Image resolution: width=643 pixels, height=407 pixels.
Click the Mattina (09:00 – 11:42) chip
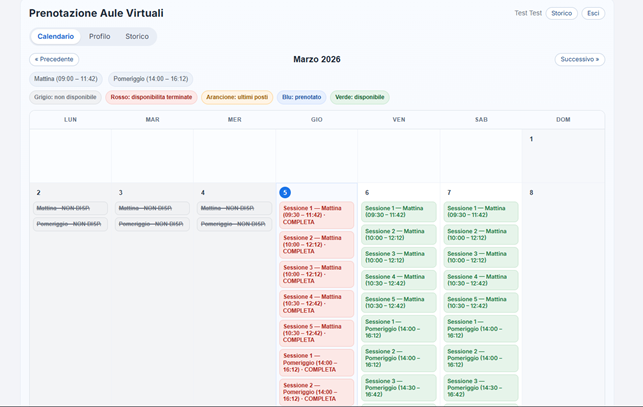click(65, 79)
